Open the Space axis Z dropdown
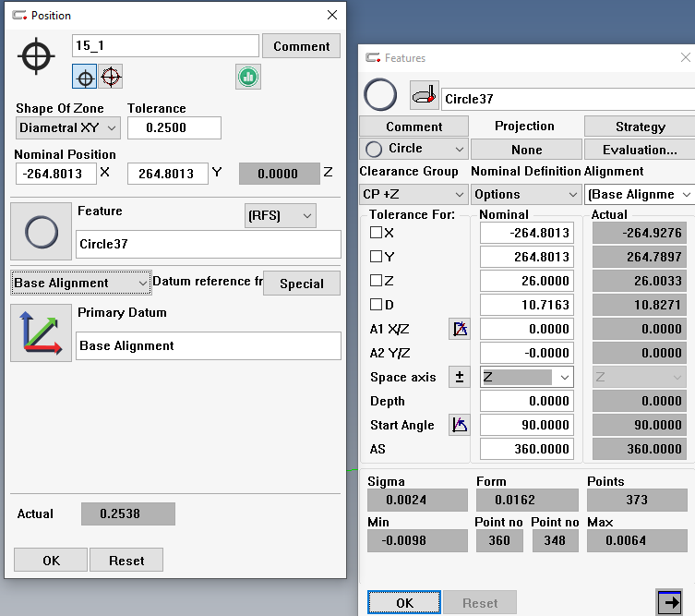 point(525,377)
